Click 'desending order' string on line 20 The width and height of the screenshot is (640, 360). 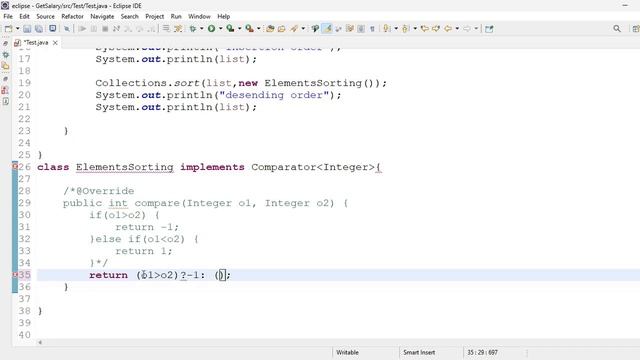click(x=274, y=95)
